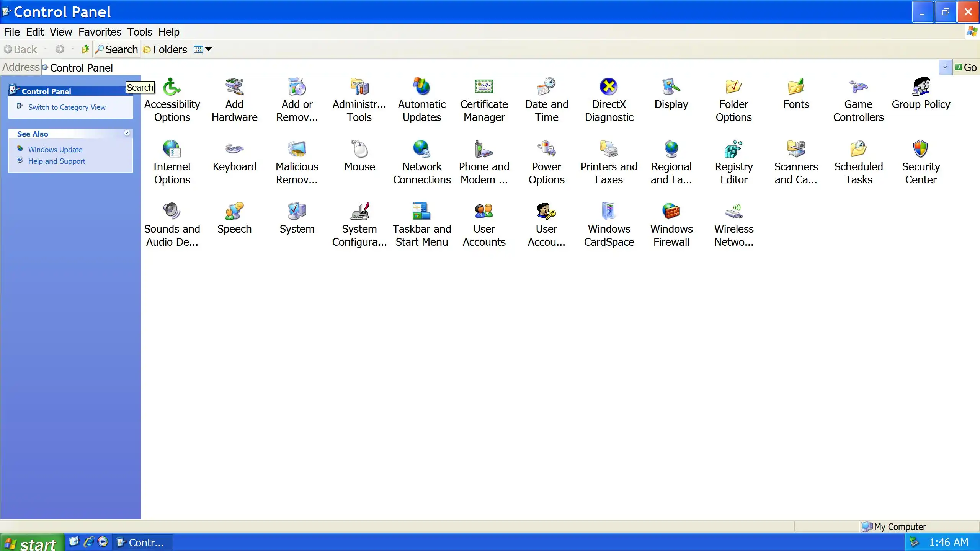Open the Accessibility Options icon

pos(172,88)
